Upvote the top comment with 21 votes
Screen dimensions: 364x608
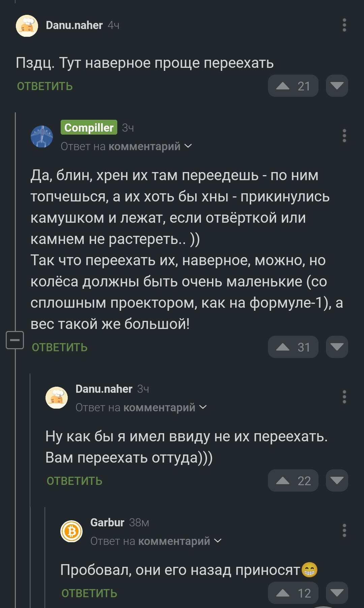(x=293, y=86)
